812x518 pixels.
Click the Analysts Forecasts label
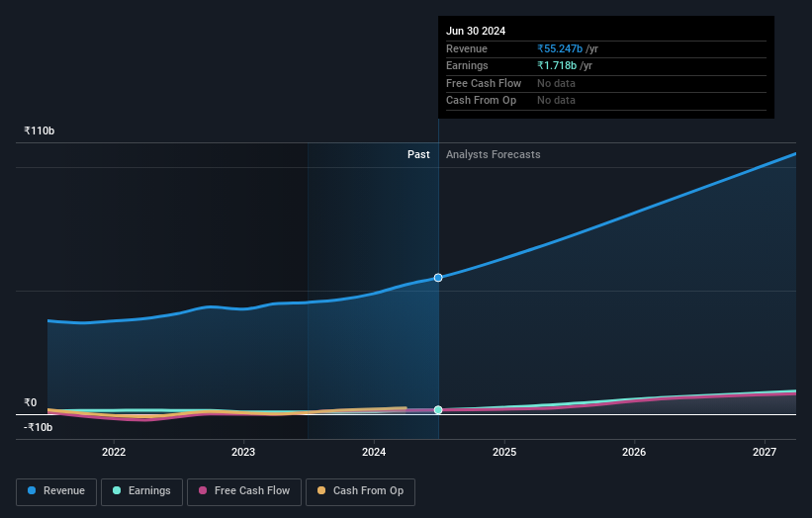(x=493, y=155)
